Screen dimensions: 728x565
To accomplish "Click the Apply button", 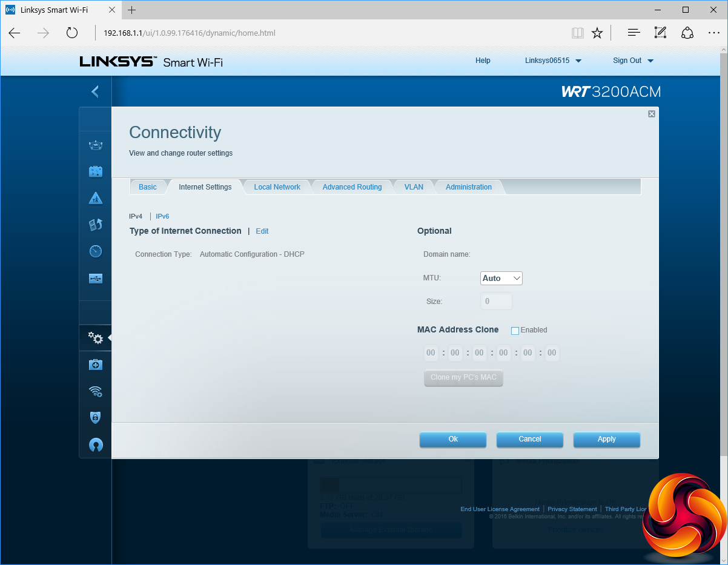I will click(x=606, y=439).
